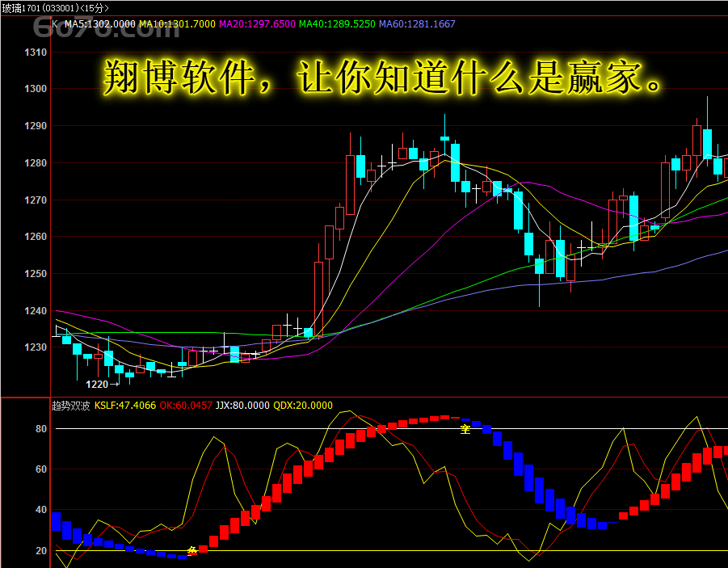Click the 1260 price axis label
Image resolution: width=728 pixels, height=568 pixels.
pyautogui.click(x=36, y=237)
